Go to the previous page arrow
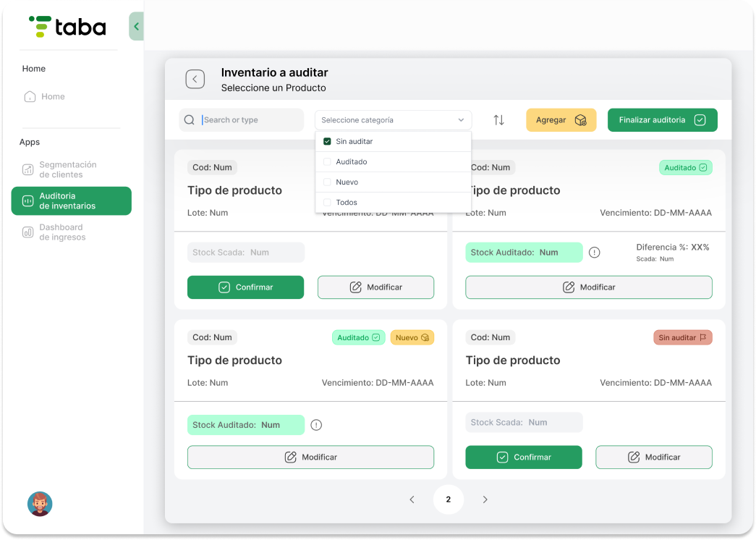The width and height of the screenshot is (756, 540). point(412,499)
